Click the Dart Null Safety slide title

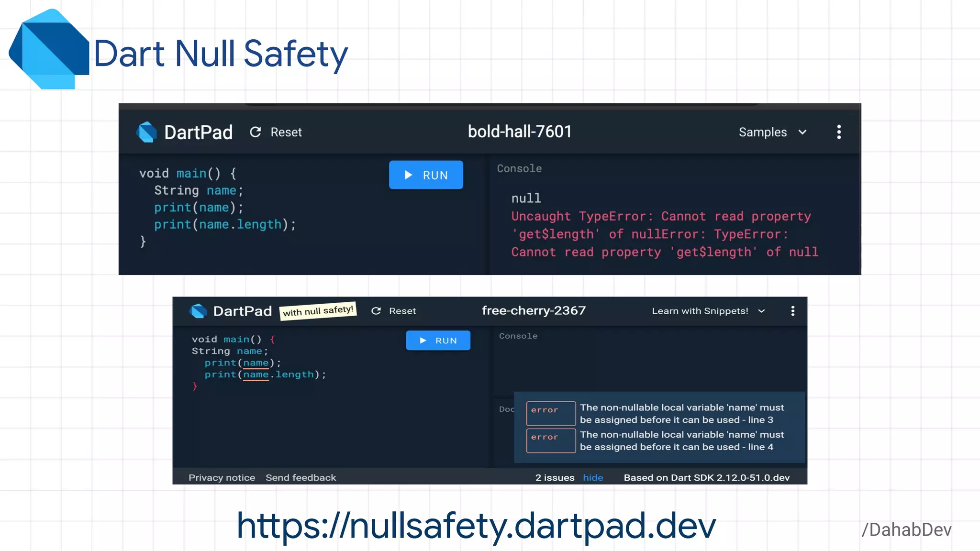pyautogui.click(x=221, y=54)
